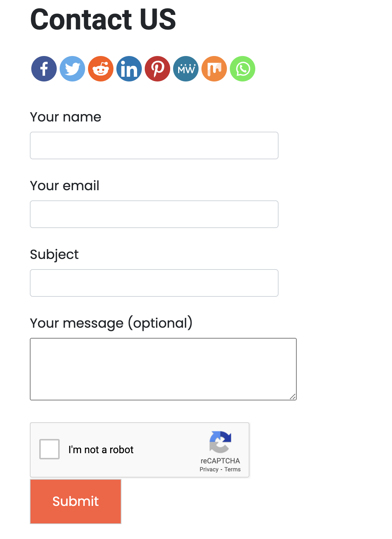Select the Subject input box
The width and height of the screenshot is (392, 539).
coord(154,283)
